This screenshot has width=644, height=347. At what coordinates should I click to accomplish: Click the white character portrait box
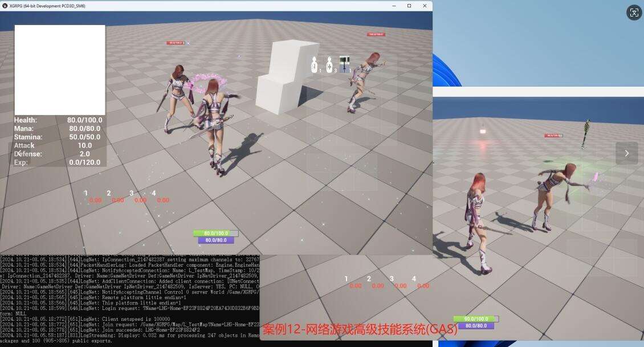click(60, 70)
